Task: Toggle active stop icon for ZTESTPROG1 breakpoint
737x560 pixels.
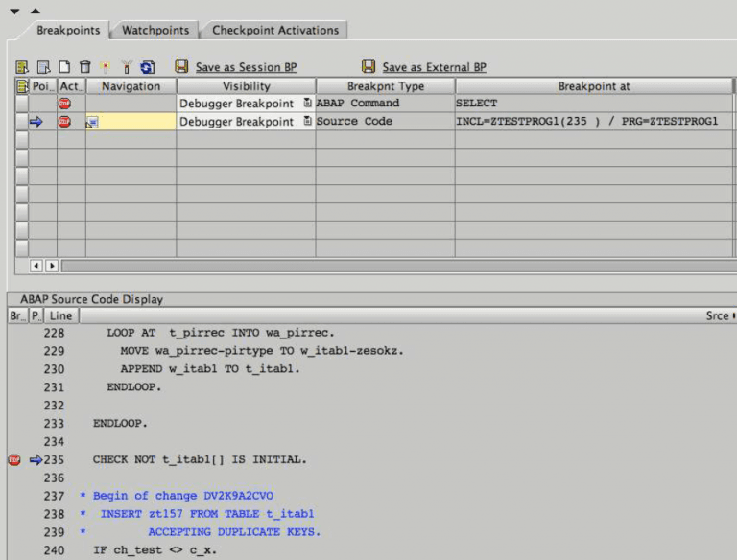Action: click(64, 122)
